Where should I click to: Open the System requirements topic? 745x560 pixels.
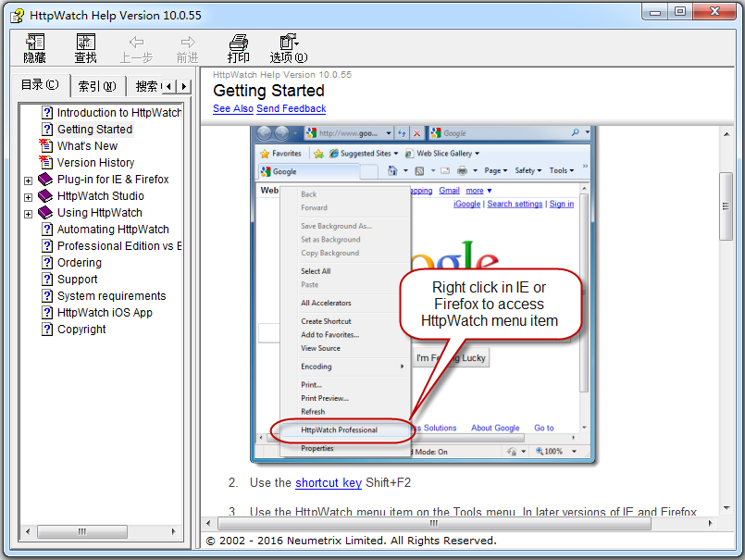click(111, 296)
